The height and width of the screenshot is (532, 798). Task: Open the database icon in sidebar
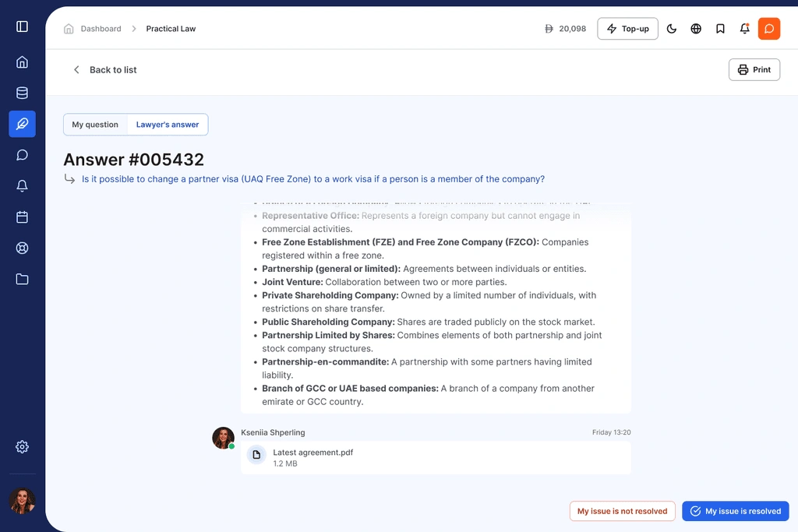(x=22, y=93)
